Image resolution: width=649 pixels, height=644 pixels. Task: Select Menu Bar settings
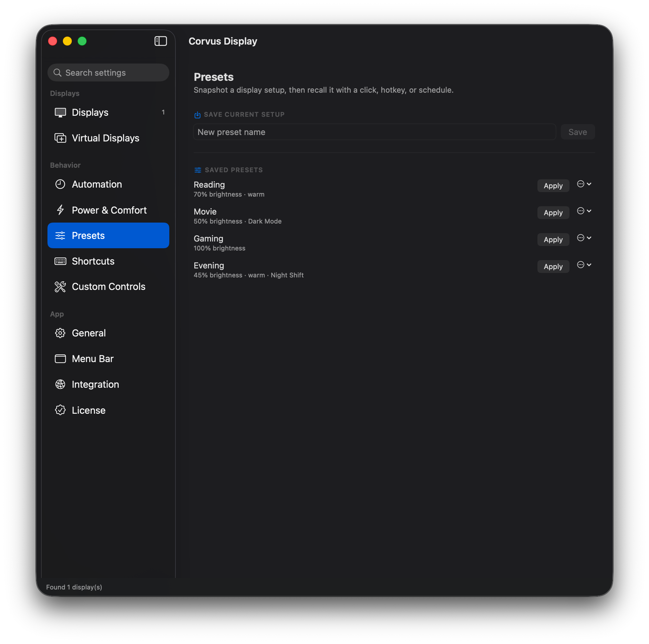[x=108, y=359]
